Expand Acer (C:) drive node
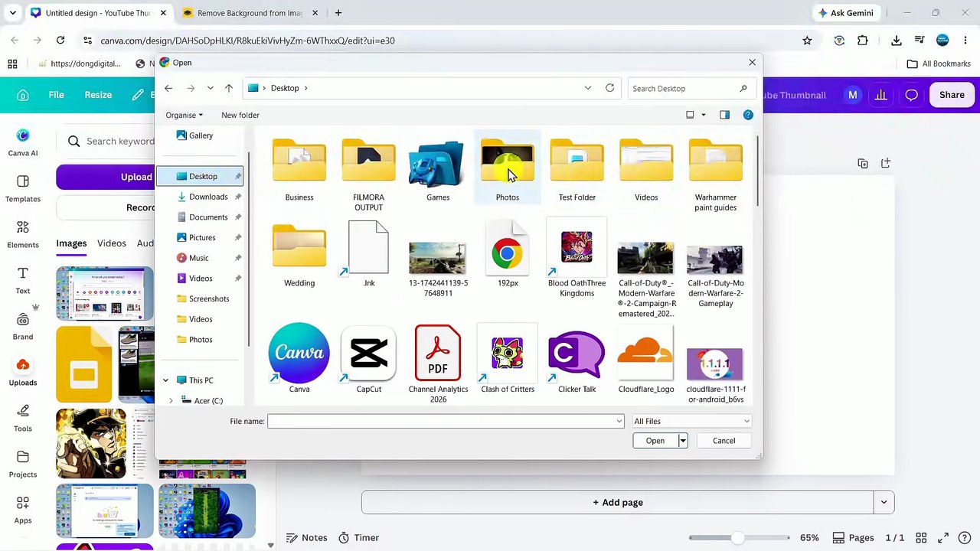 [171, 401]
